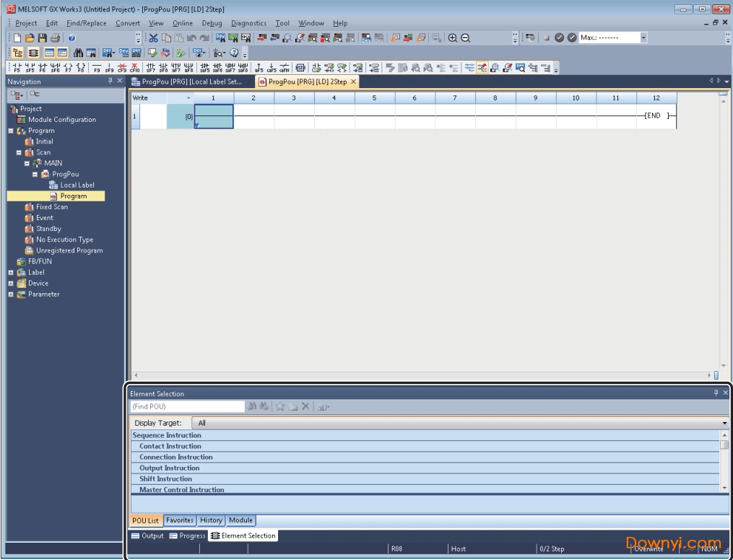Viewport: 733px width, 560px height.
Task: Open the Open Project folder icon
Action: (30, 38)
